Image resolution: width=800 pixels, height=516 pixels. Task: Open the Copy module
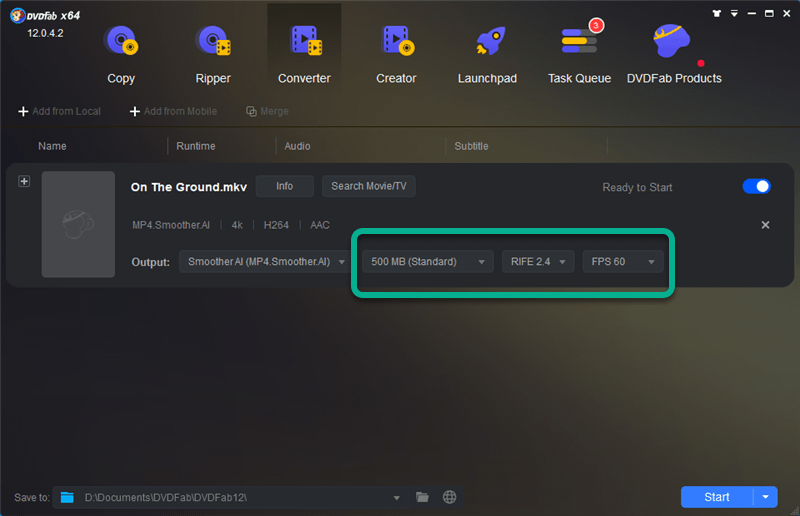[121, 54]
